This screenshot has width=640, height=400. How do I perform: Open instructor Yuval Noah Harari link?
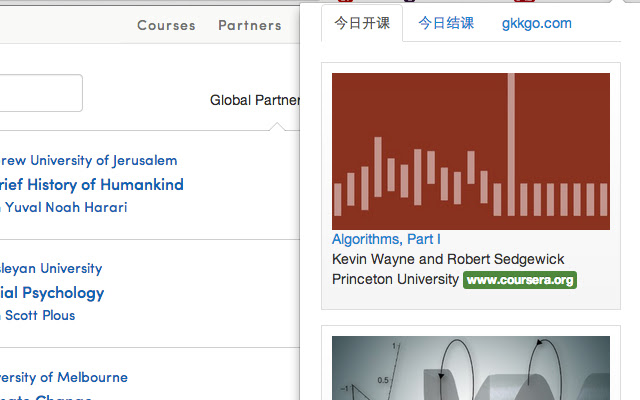pos(66,207)
